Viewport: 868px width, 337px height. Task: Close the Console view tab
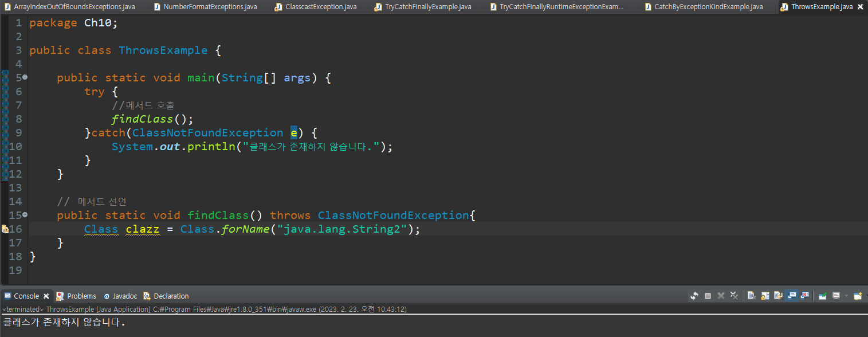click(x=46, y=296)
